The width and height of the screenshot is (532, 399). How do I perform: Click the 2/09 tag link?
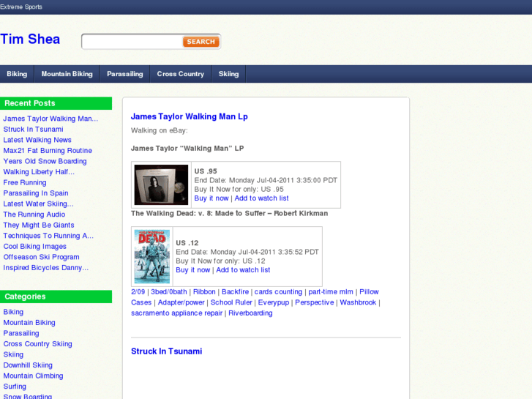[138, 291]
